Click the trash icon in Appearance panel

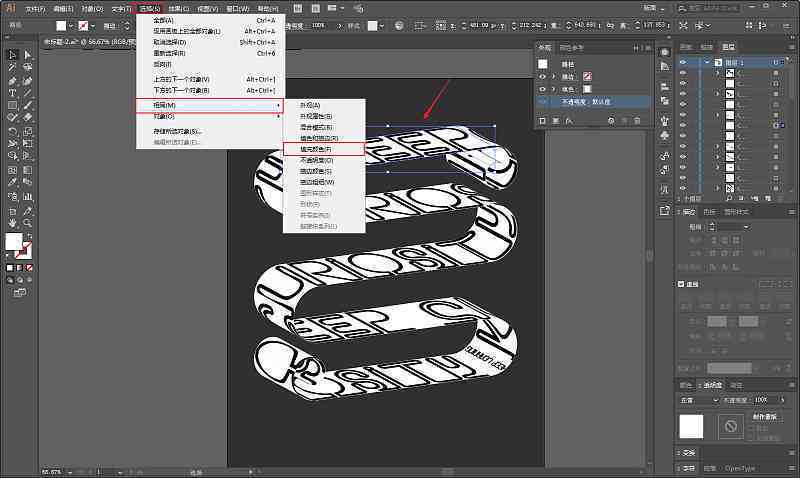tap(637, 121)
